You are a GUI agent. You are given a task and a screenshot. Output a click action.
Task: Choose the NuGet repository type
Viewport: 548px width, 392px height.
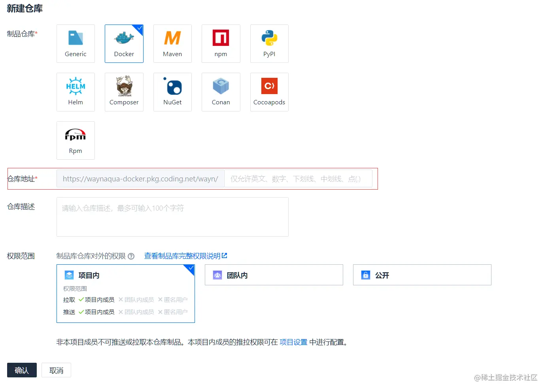coord(172,92)
